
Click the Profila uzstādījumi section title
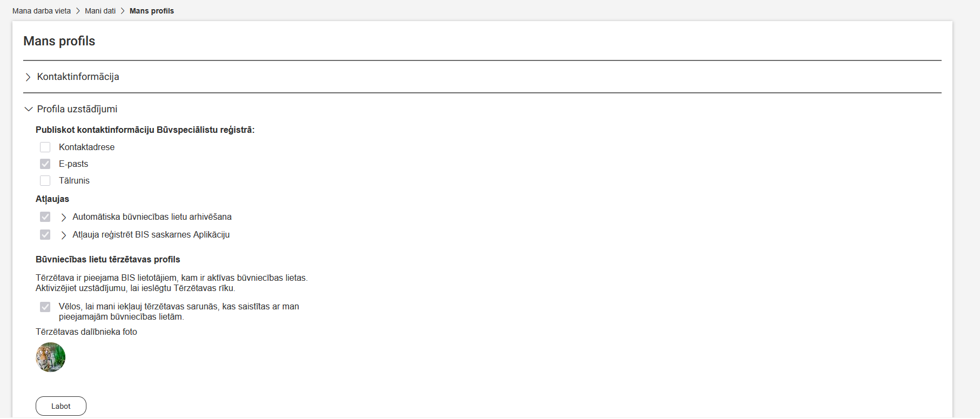tap(77, 109)
